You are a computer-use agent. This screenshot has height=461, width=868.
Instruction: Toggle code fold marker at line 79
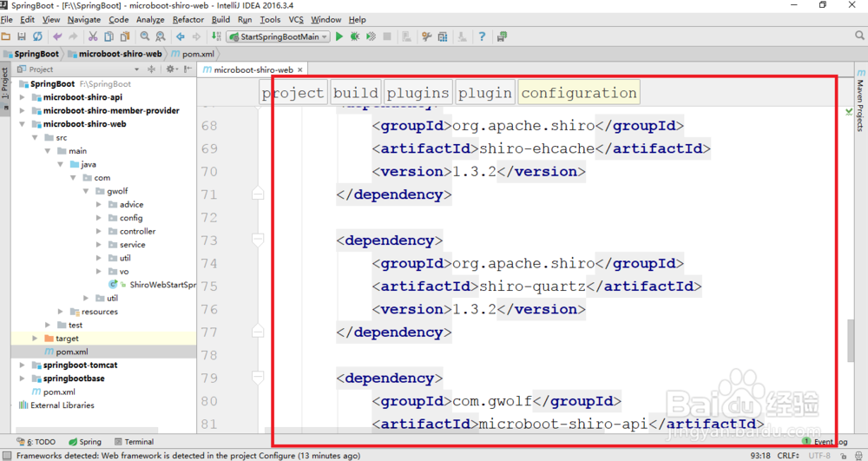coord(258,378)
